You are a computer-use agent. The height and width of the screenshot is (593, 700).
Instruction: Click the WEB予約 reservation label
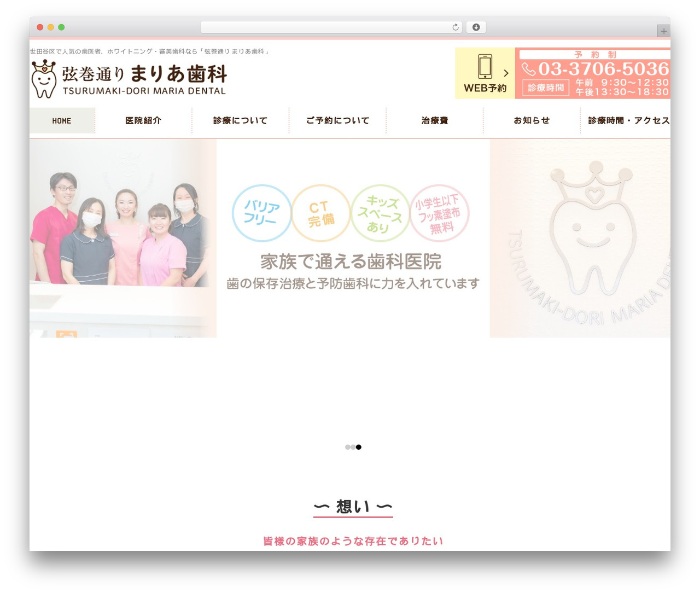coord(485,88)
